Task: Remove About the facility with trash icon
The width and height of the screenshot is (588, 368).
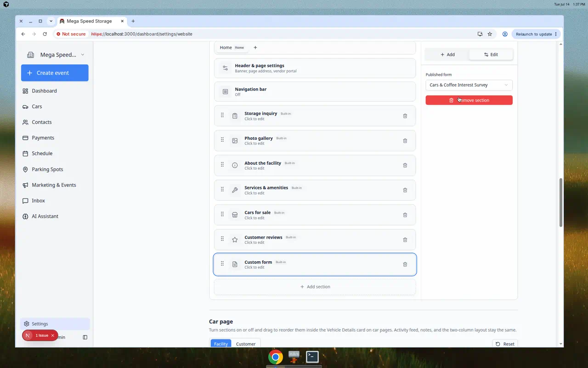Action: [x=405, y=165]
